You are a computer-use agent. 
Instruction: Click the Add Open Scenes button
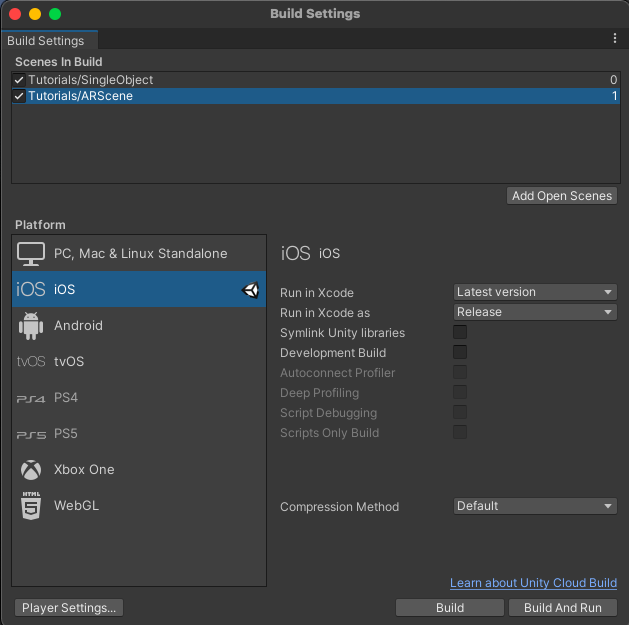pos(562,196)
